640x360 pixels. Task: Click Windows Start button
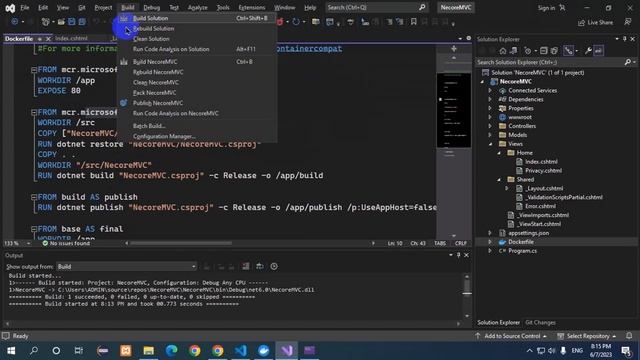[x=11, y=350]
